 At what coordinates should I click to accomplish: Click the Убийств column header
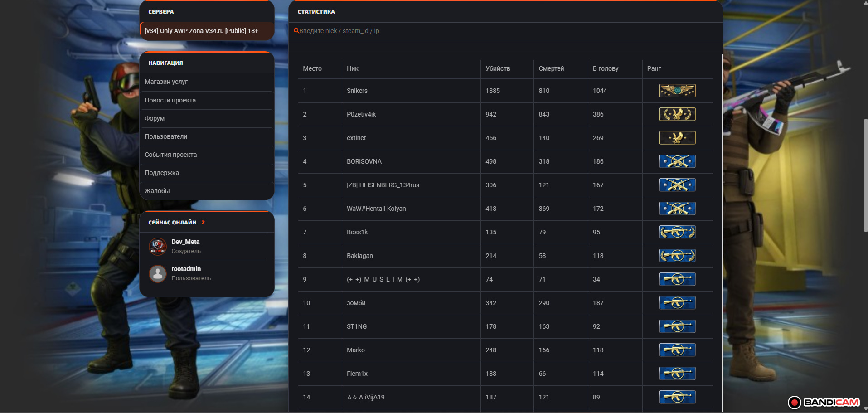tap(498, 68)
